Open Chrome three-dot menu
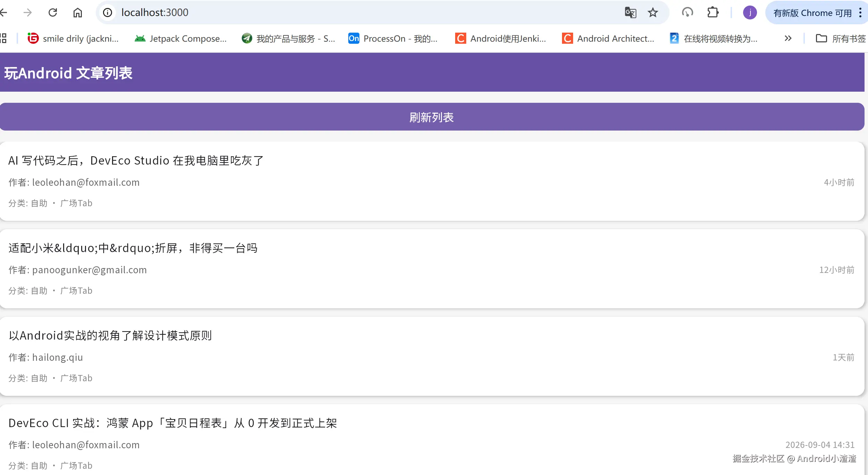This screenshot has height=475, width=868. click(860, 13)
